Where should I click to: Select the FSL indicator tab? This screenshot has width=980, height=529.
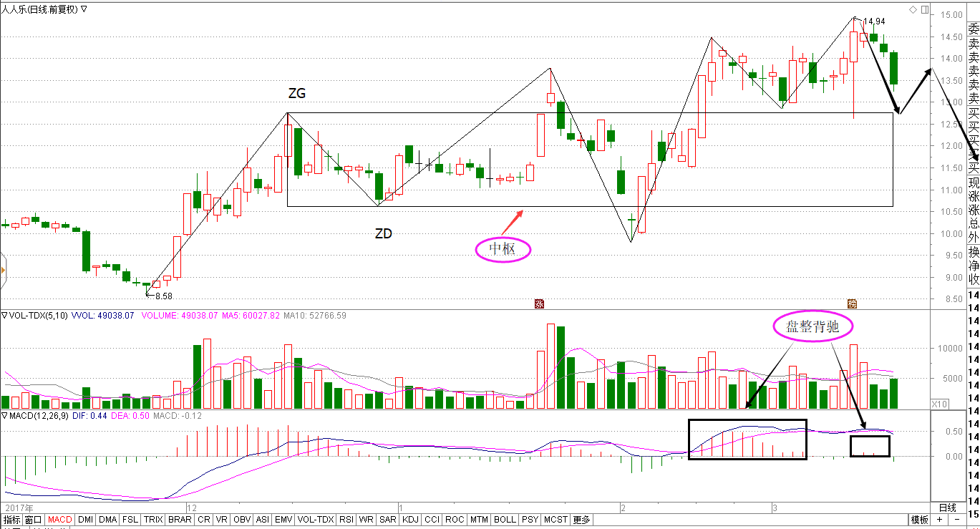tap(130, 520)
